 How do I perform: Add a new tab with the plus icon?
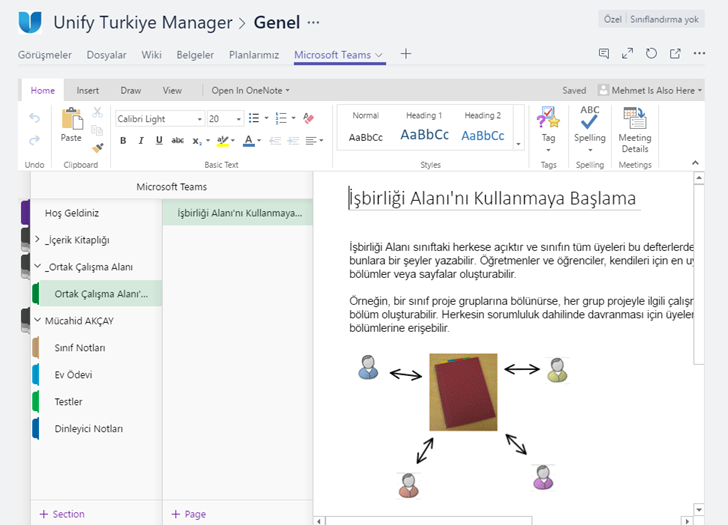point(406,54)
